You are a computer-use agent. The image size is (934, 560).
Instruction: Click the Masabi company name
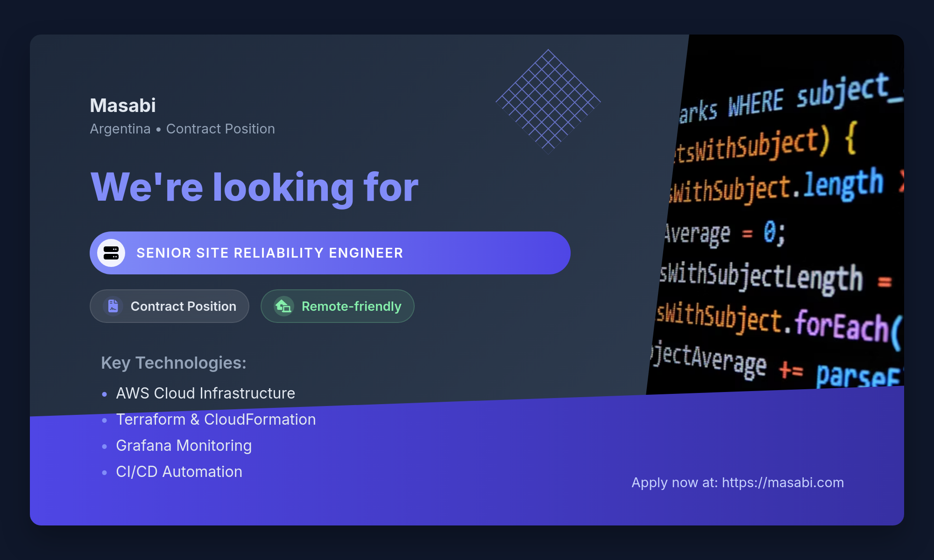click(x=123, y=105)
